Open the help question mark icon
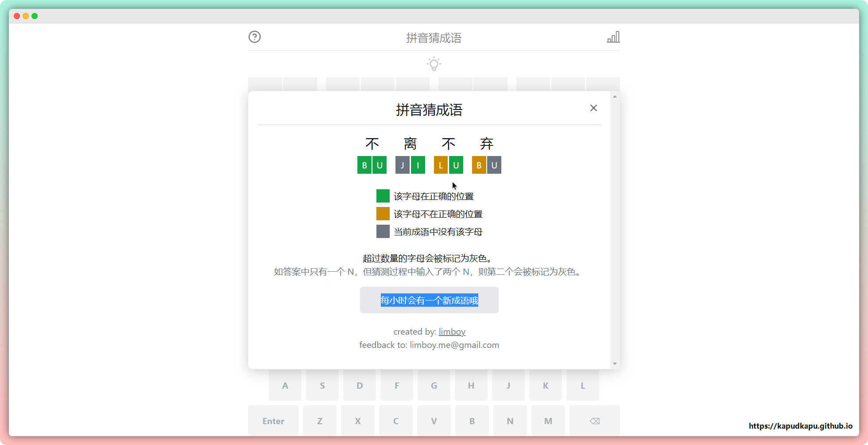868x445 pixels. (x=255, y=37)
